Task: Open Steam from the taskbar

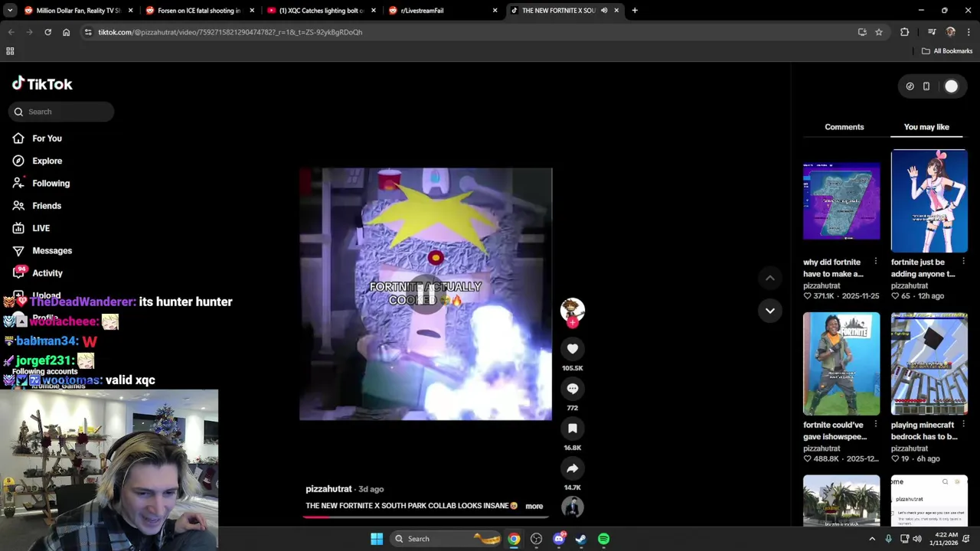Action: [581, 539]
